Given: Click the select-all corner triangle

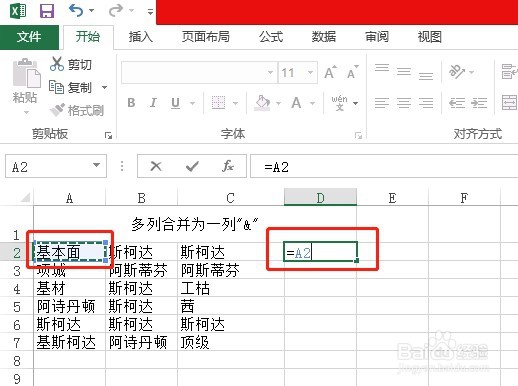Looking at the screenshot, I should coord(25,198).
